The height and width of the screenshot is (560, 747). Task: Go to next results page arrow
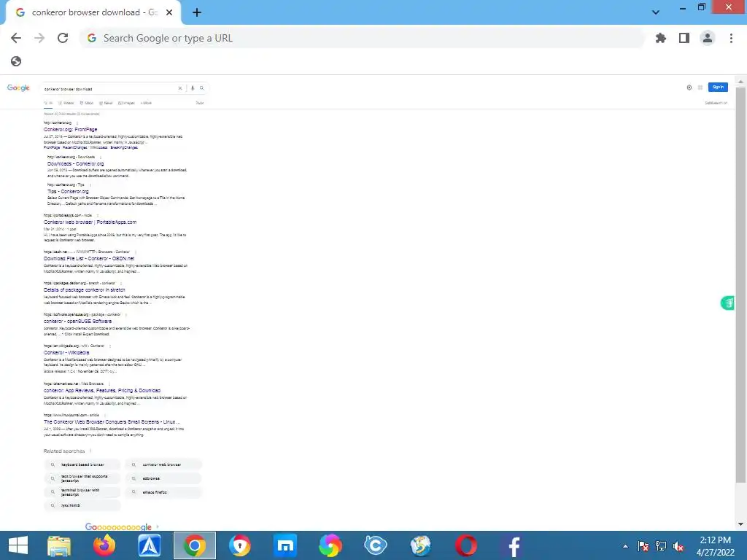pyautogui.click(x=158, y=526)
